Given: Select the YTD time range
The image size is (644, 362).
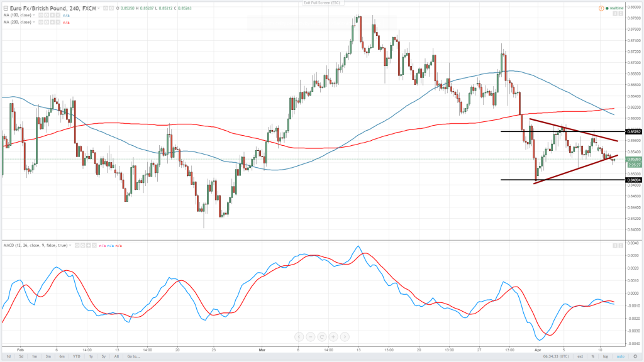Looking at the screenshot, I should 76,356.
